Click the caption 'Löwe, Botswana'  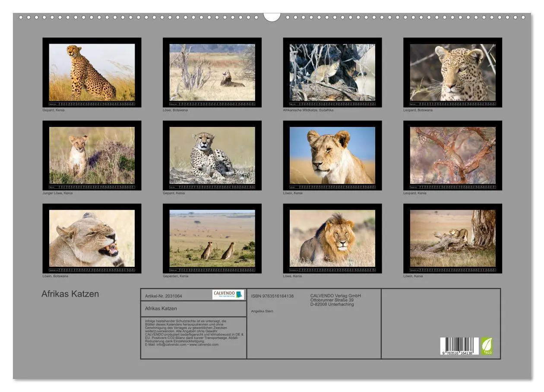[x=175, y=110]
